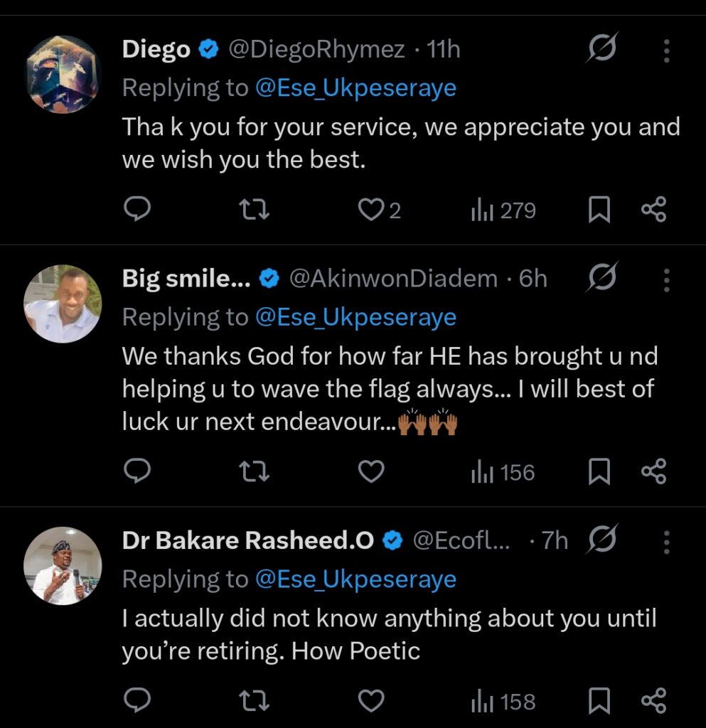
Task: Reply to Big smile's tweet
Action: pyautogui.click(x=137, y=472)
